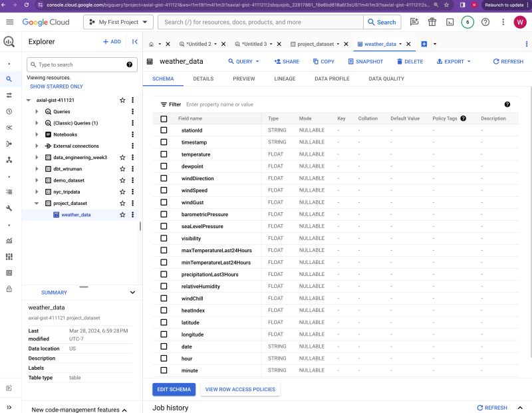The width and height of the screenshot is (532, 413).
Task: Open Scheduled queries clock sidebar icon
Action: pos(9,111)
